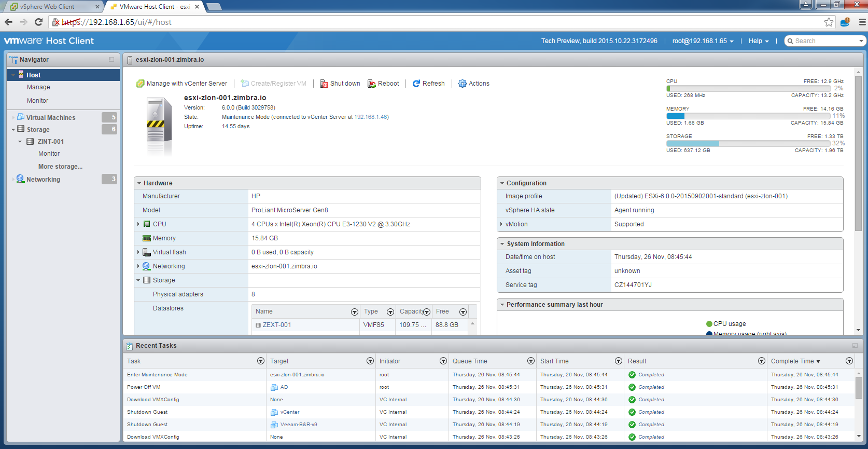Viewport: 868px width, 449px height.
Task: Open Name column dropdown in Datastores table
Action: point(355,312)
